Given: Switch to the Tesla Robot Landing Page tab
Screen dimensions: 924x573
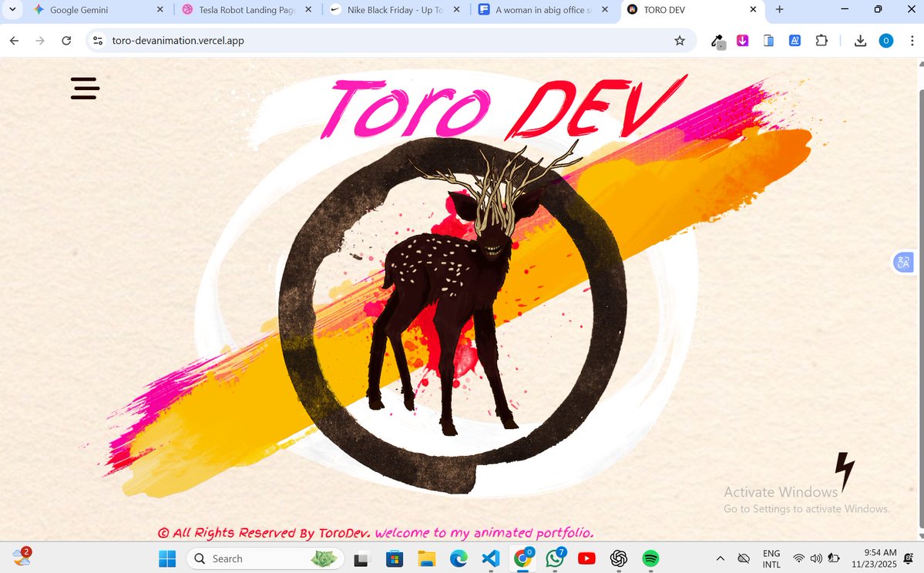Looking at the screenshot, I should pos(245,10).
